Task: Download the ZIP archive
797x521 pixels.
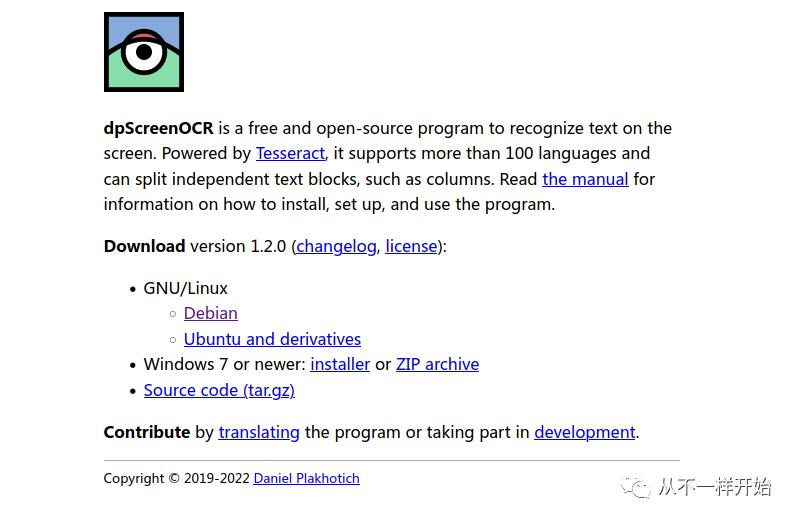Action: (437, 365)
